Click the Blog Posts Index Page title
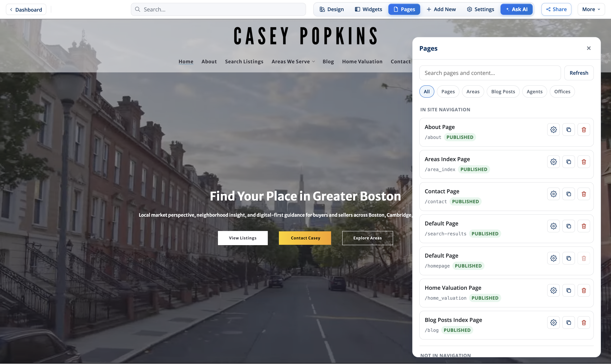 click(453, 320)
